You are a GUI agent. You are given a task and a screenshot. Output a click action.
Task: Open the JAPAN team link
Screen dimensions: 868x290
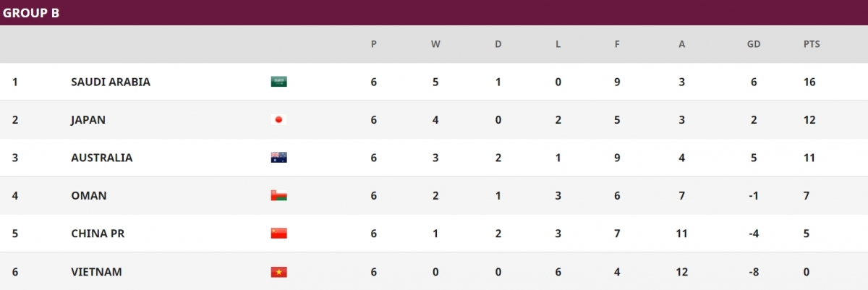(88, 120)
